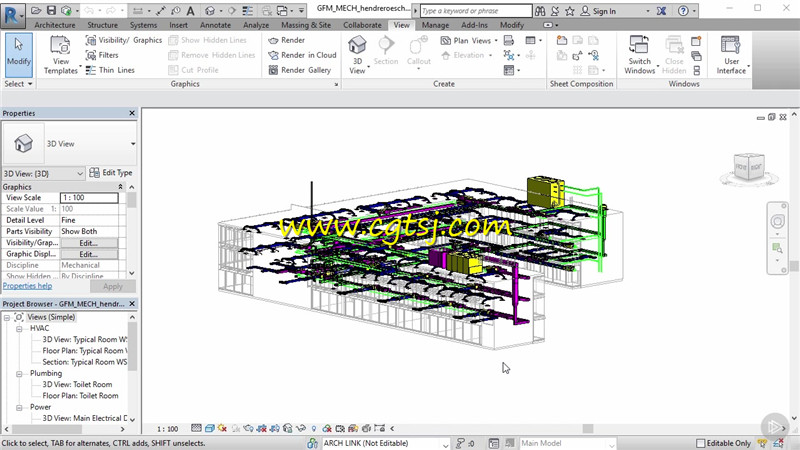Collapse the HVAC tree node
800x450 pixels.
[19, 329]
